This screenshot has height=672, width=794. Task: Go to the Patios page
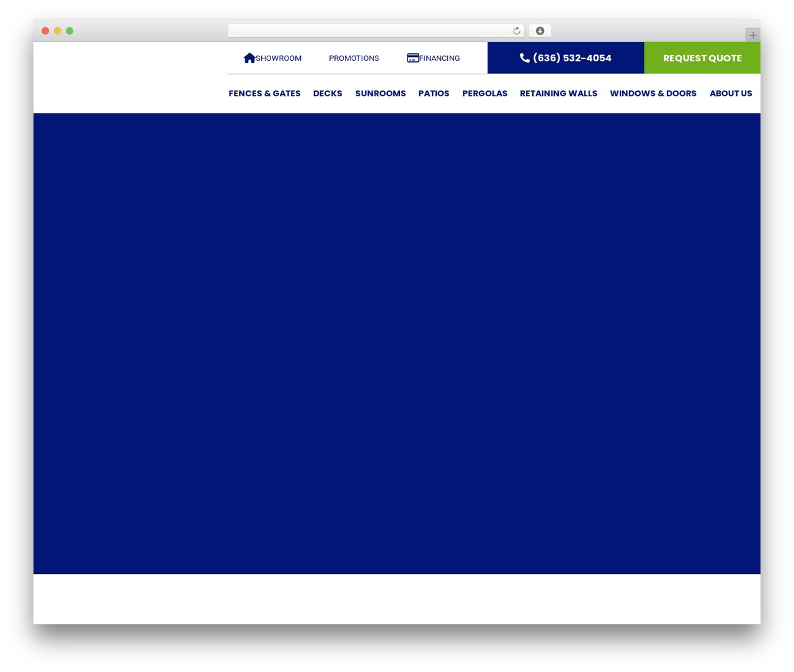point(434,94)
